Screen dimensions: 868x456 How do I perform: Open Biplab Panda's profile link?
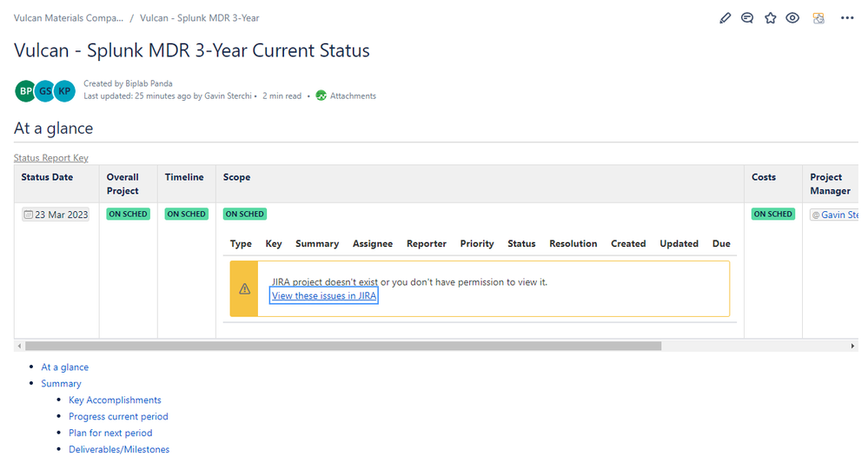coord(149,83)
